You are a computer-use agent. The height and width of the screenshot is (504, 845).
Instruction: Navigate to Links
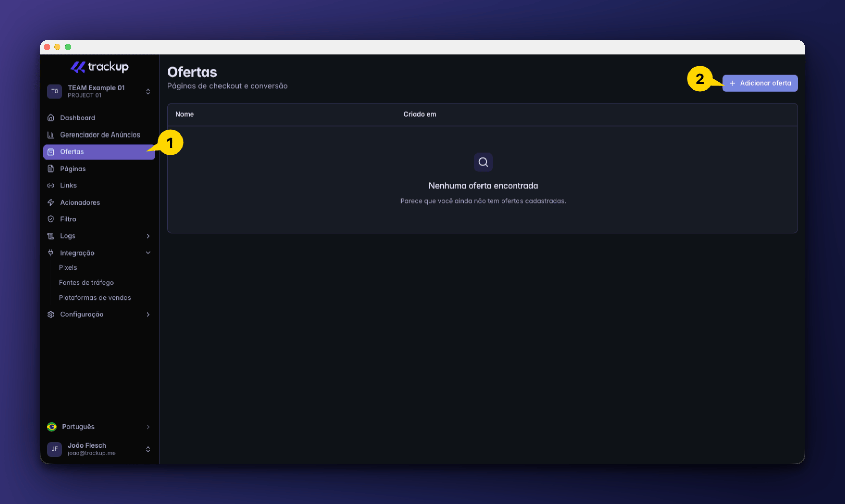99,186
